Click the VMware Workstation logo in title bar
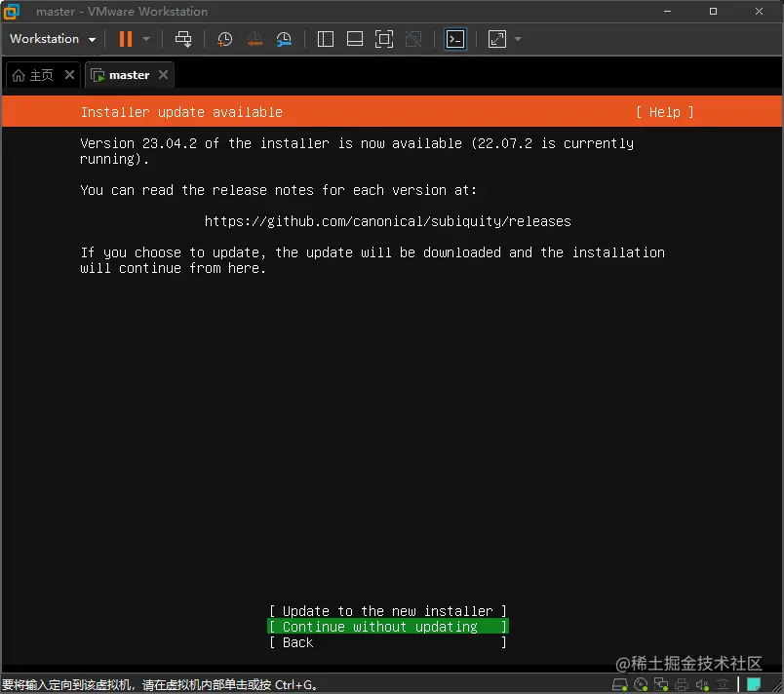 coord(11,12)
